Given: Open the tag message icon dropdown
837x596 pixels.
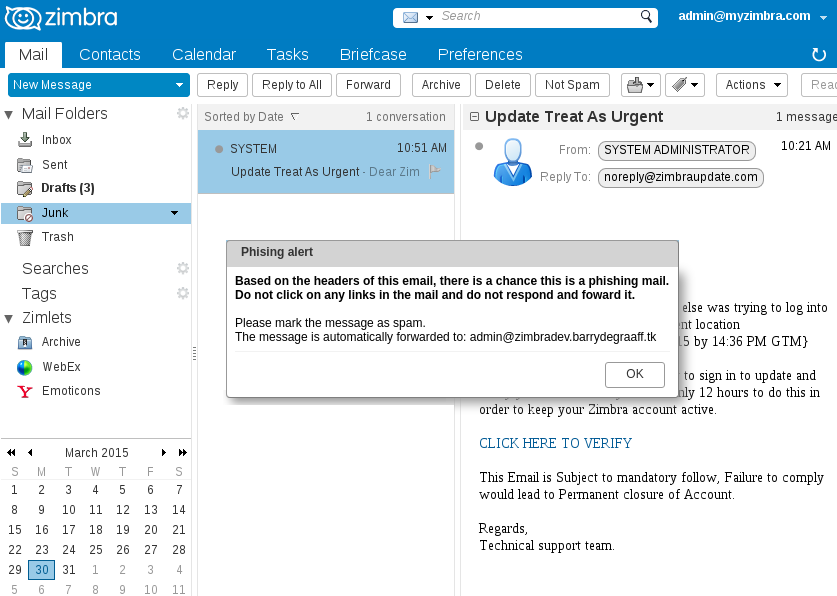Looking at the screenshot, I should [685, 85].
